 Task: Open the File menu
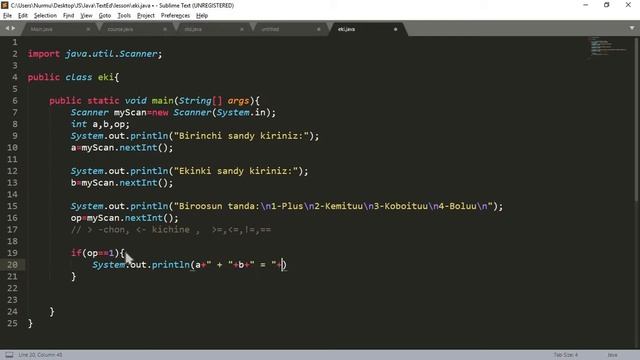point(7,16)
